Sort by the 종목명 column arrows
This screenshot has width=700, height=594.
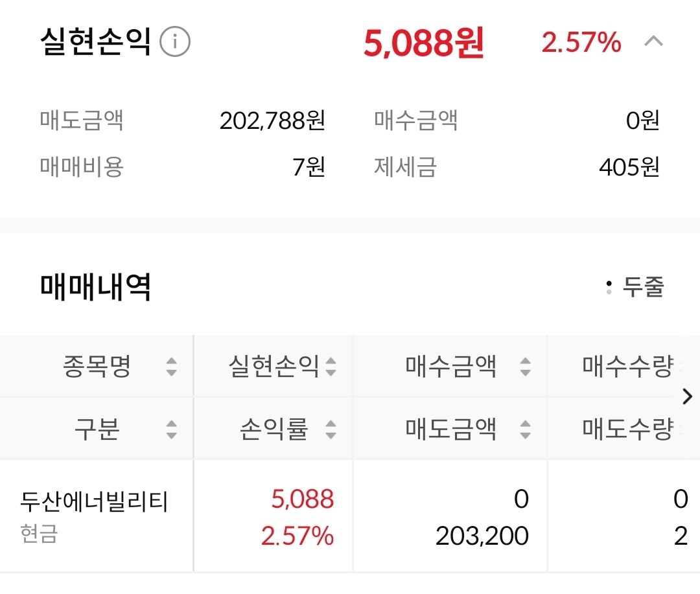[x=171, y=367]
